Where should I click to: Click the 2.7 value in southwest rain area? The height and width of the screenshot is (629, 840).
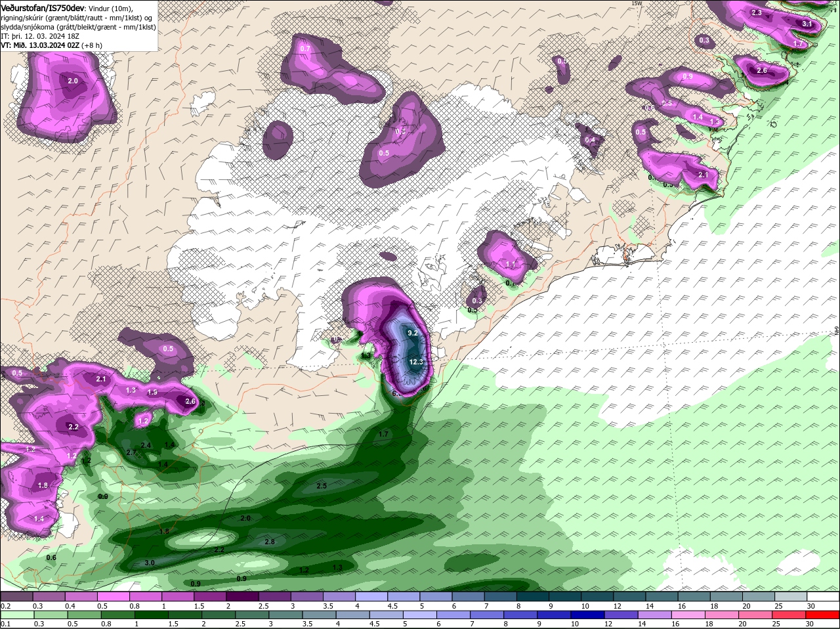coord(131,452)
